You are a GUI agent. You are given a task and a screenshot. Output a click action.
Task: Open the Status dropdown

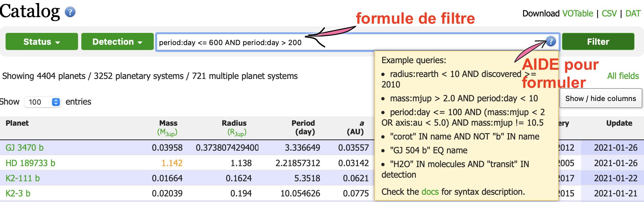pos(42,42)
